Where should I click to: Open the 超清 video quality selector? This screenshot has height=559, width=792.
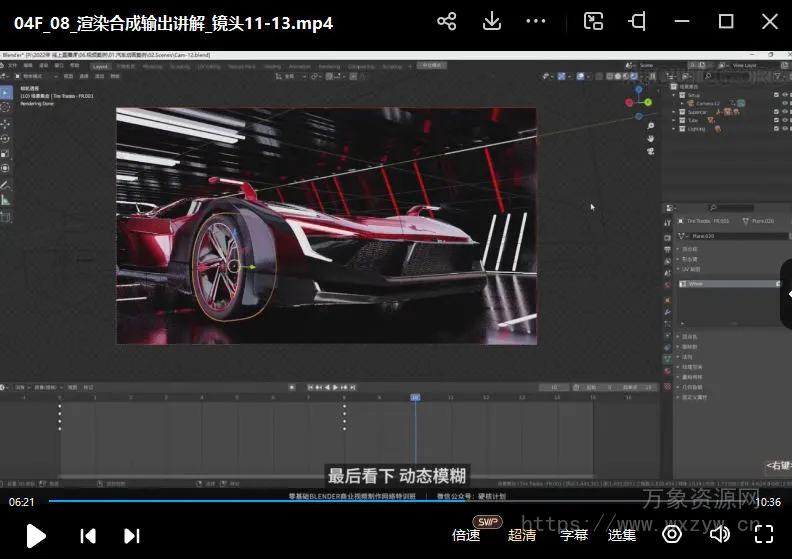pos(522,535)
